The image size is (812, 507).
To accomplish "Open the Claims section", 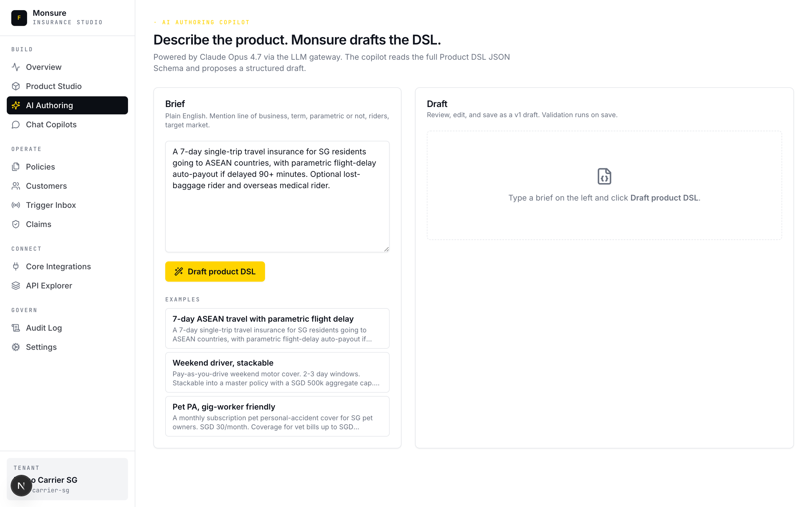I will point(38,224).
